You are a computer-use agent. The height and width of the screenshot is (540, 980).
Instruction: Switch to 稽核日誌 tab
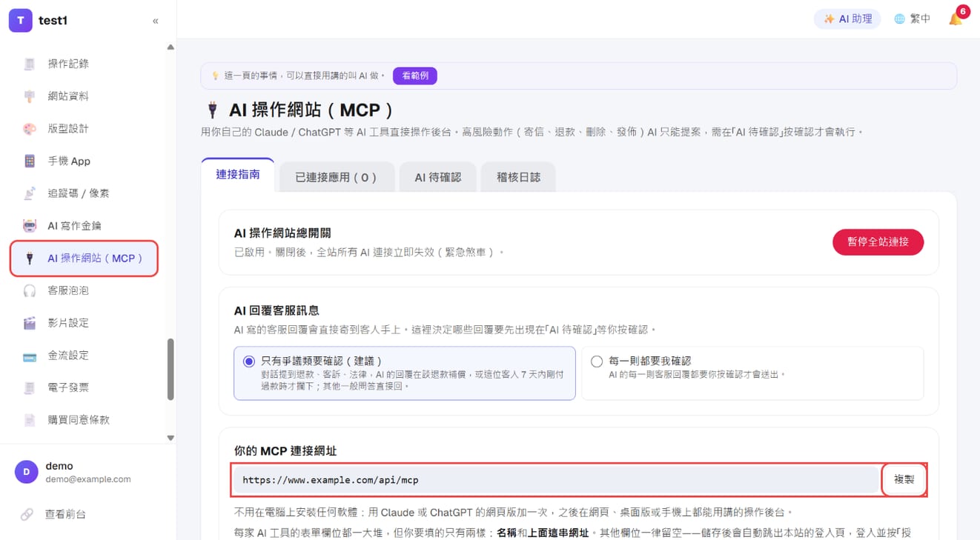tap(518, 177)
